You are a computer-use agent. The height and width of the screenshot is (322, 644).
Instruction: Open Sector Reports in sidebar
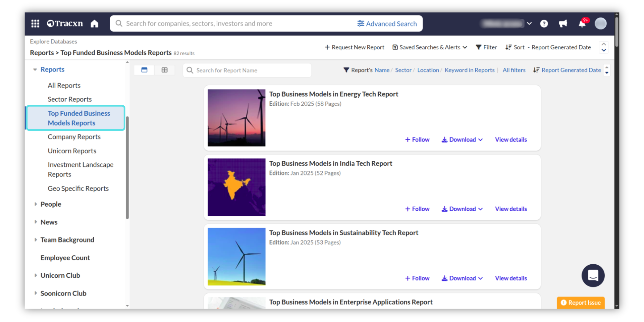coord(69,99)
